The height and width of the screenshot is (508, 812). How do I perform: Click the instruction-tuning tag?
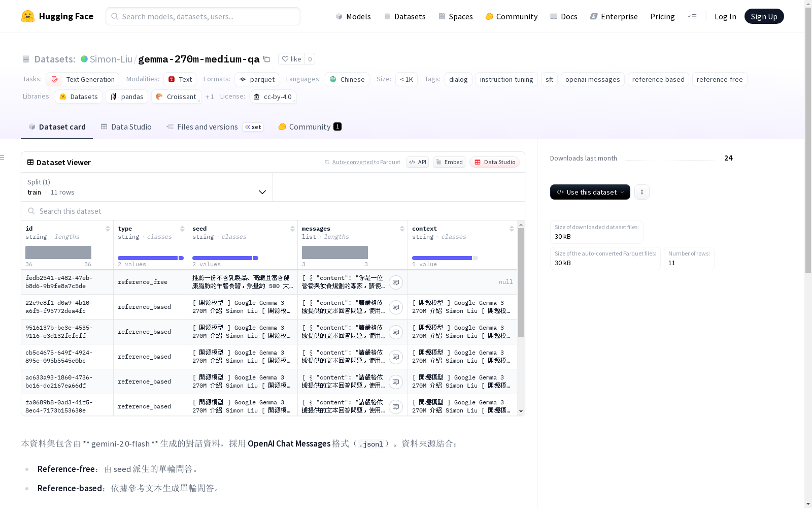click(506, 79)
